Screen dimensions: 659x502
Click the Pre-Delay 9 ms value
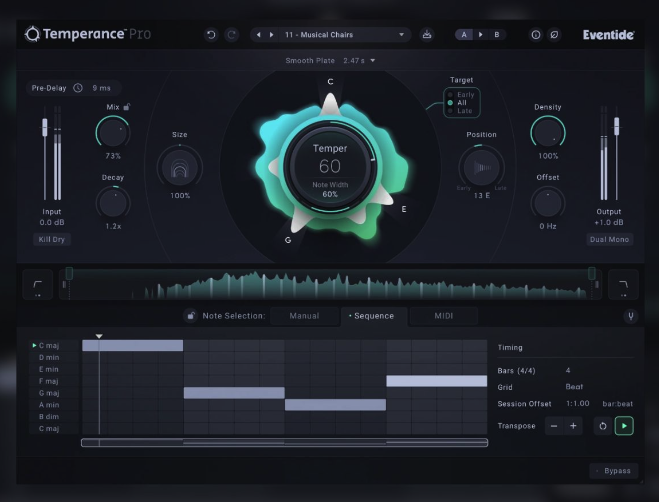102,88
